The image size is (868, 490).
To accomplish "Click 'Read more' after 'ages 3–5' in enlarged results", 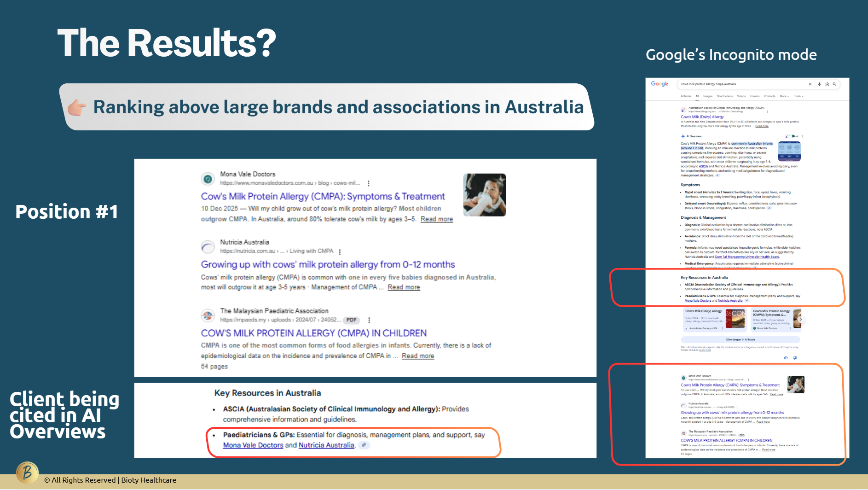I will click(437, 219).
